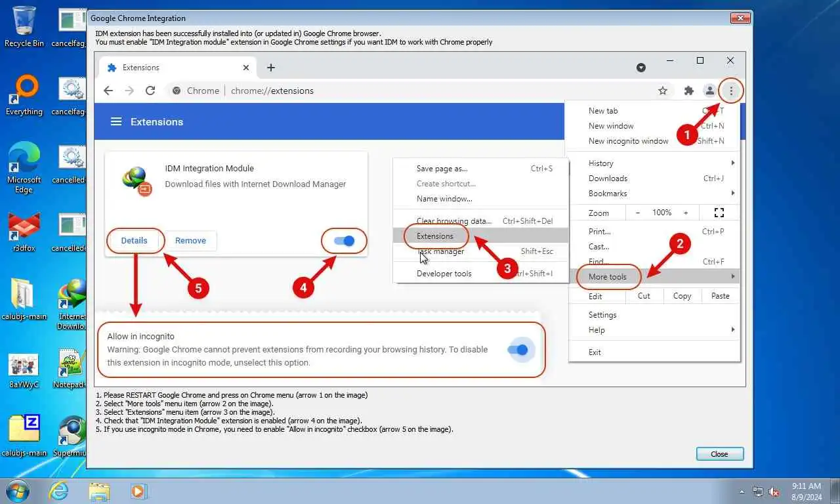Click the bookmark star in the address bar
This screenshot has height=504, width=840.
coord(663,91)
